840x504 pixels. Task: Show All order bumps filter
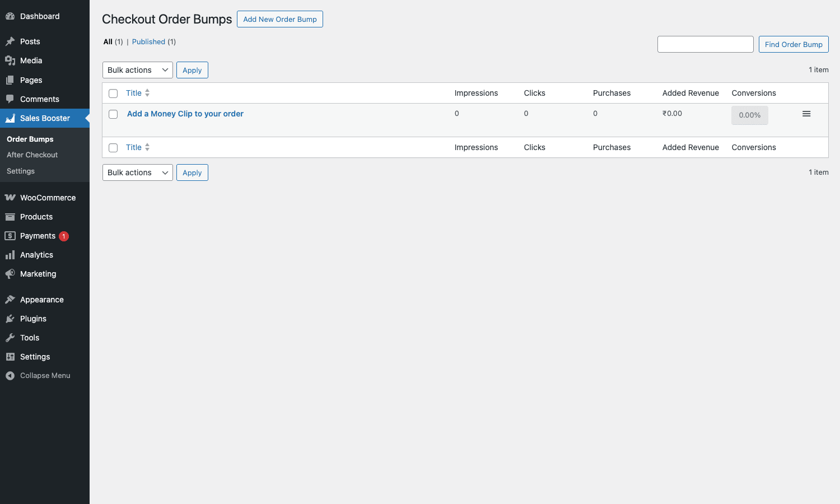(108, 41)
